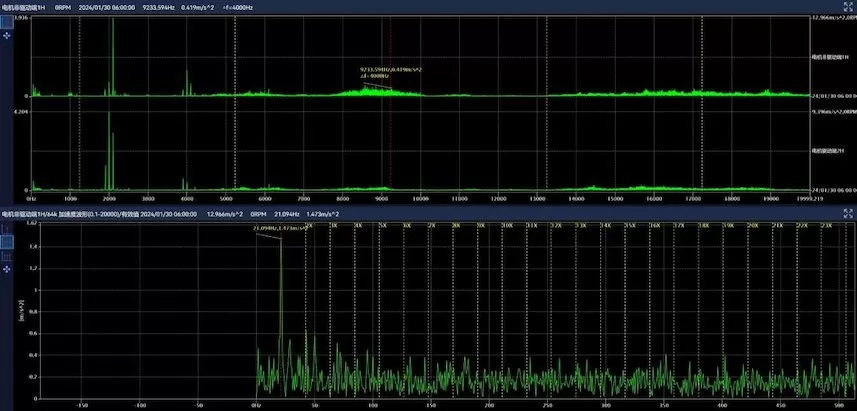Expand the lower waveform panel to fullscreen
The width and height of the screenshot is (857, 411).
tap(849, 213)
